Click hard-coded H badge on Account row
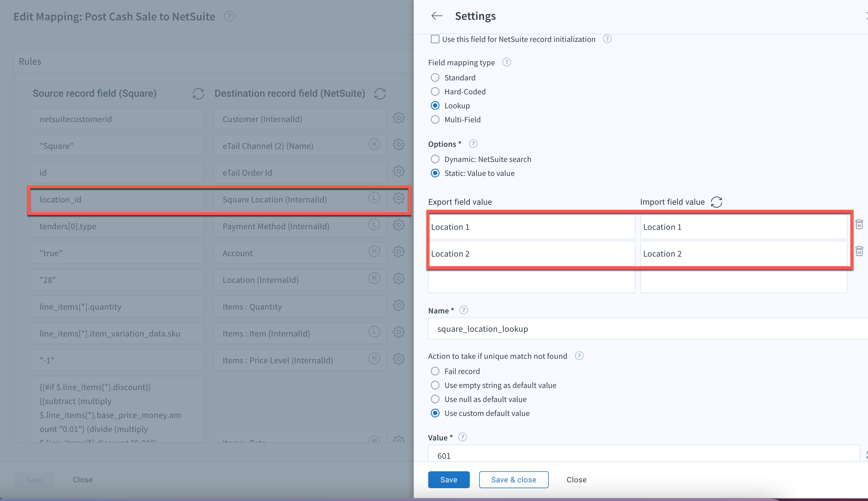This screenshot has height=501, width=868. 374,251
